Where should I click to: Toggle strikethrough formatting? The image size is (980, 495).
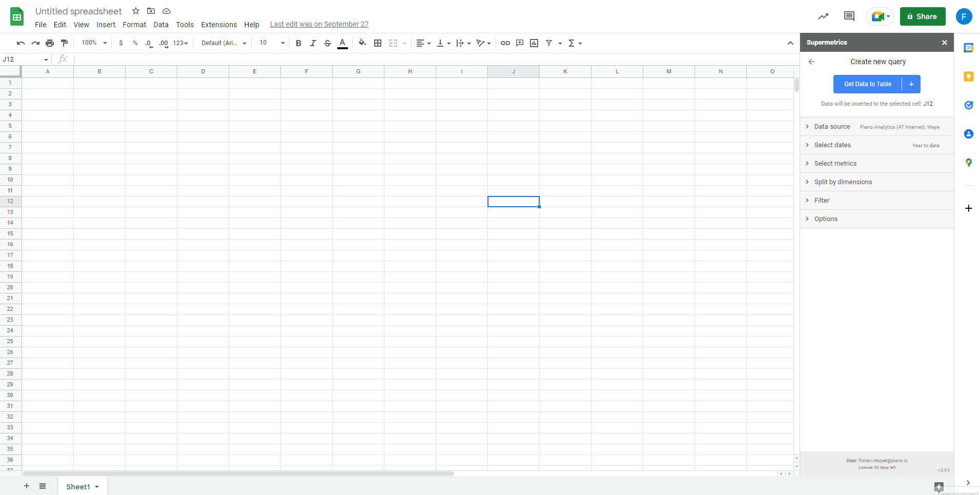[x=328, y=43]
